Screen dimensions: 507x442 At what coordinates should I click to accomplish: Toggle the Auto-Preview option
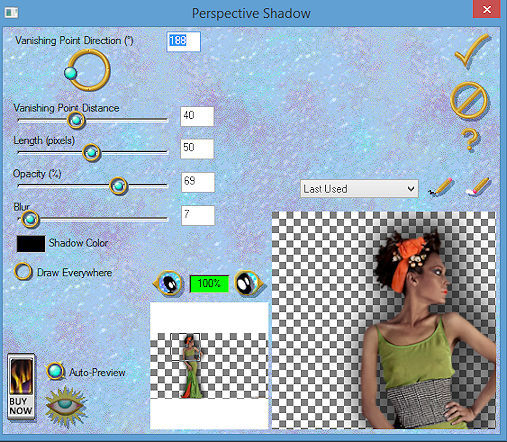pos(55,371)
